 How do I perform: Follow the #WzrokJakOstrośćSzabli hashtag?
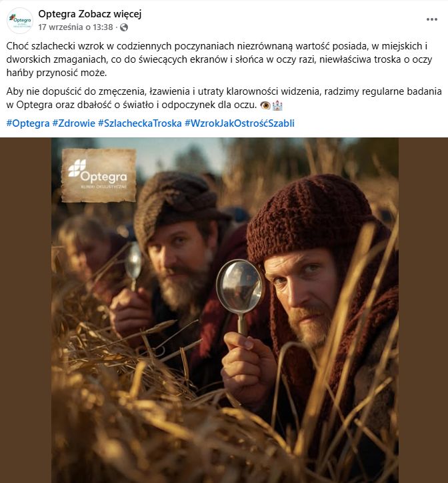pos(239,123)
